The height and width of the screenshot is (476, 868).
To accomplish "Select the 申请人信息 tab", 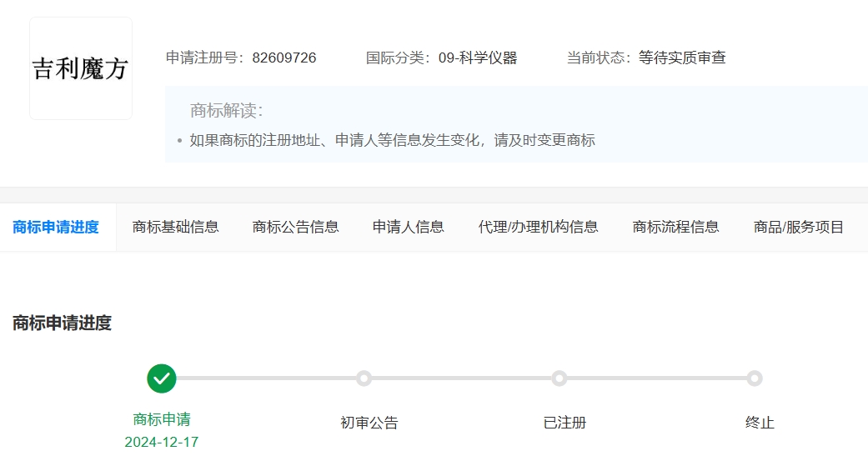I will click(409, 227).
